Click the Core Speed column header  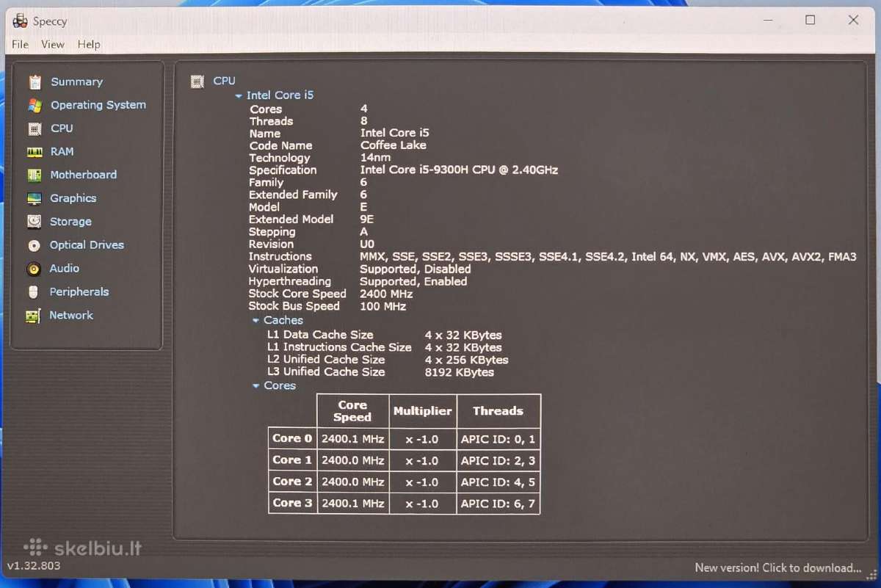point(352,411)
